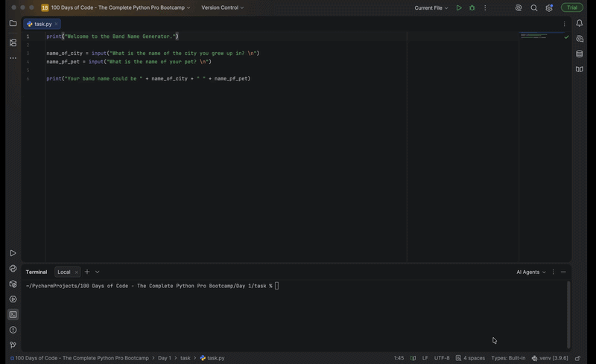The height and width of the screenshot is (364, 596).
Task: Show more tool windows ellipsis in left sidebar
Action: tap(13, 58)
